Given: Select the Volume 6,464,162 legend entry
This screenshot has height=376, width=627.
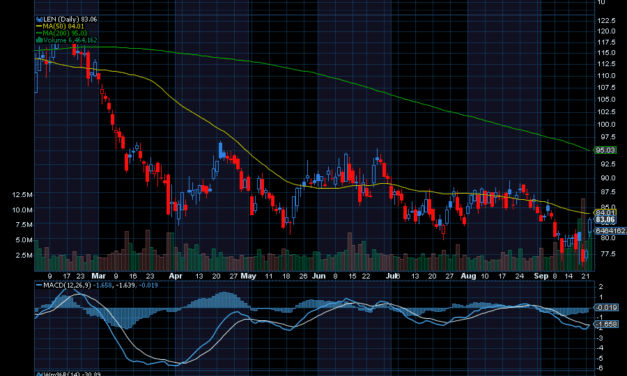Looking at the screenshot, I should pos(66,40).
